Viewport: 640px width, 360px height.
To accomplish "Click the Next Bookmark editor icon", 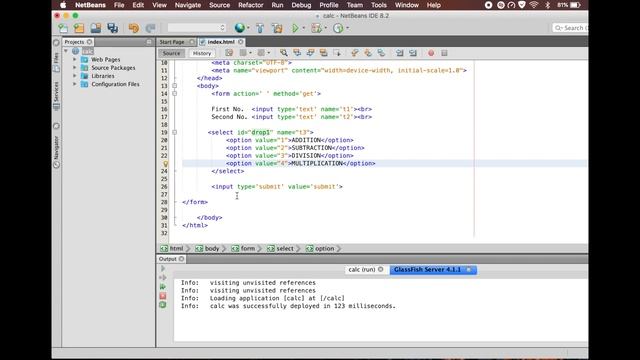I will point(368,53).
